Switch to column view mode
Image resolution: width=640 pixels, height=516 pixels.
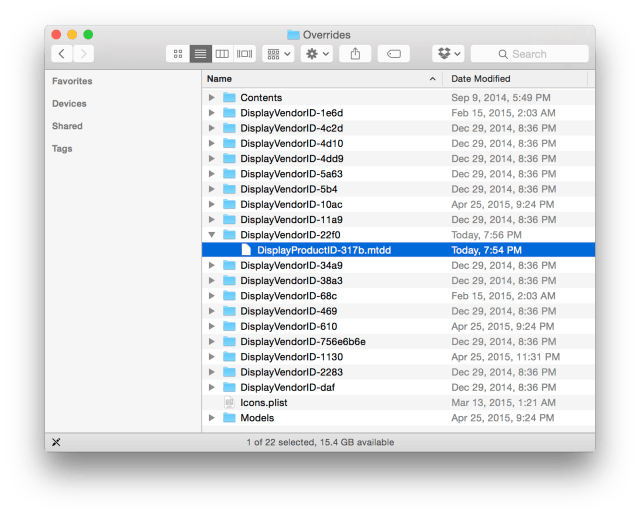pyautogui.click(x=222, y=54)
